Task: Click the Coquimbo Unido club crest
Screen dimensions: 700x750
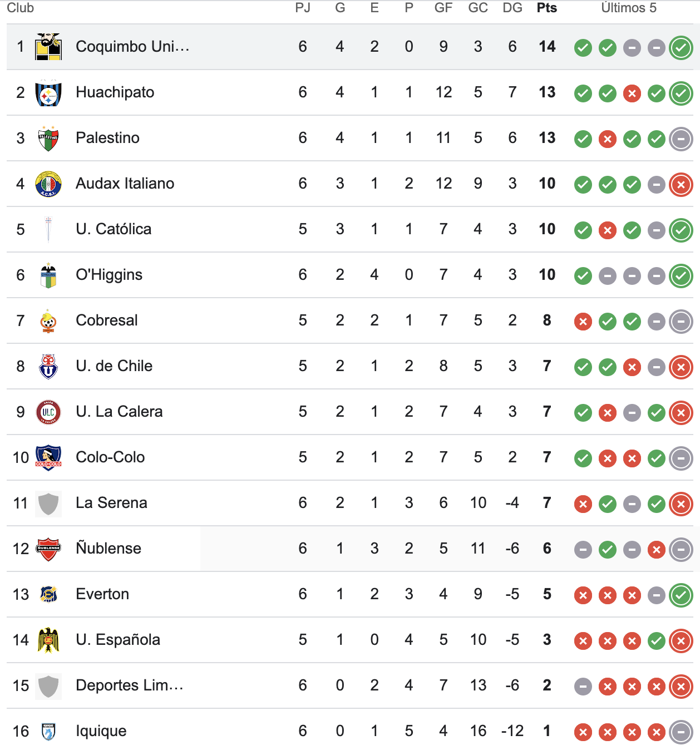Action: coord(48,46)
